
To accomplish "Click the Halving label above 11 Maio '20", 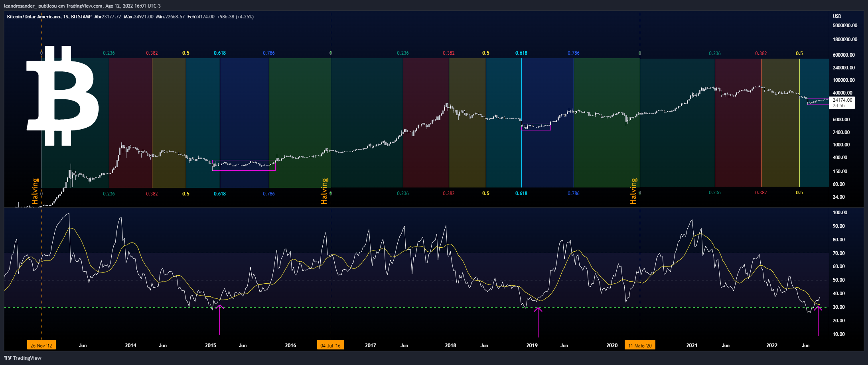I will click(x=633, y=191).
